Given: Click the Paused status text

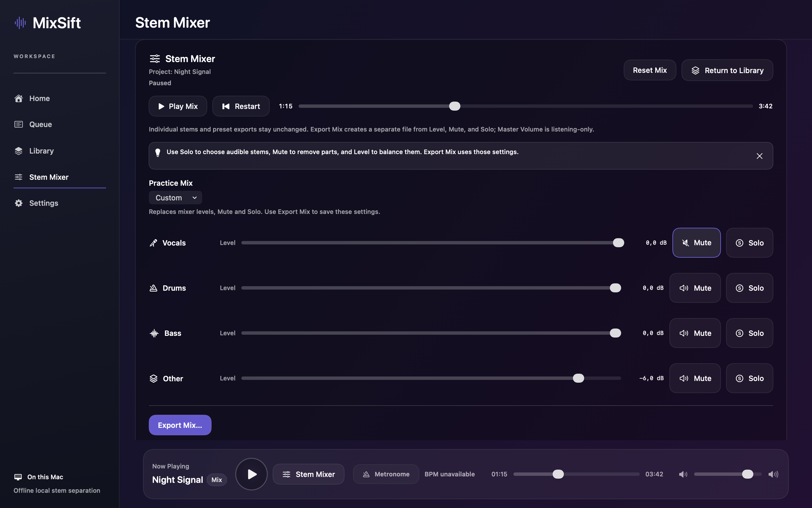Looking at the screenshot, I should tap(160, 83).
